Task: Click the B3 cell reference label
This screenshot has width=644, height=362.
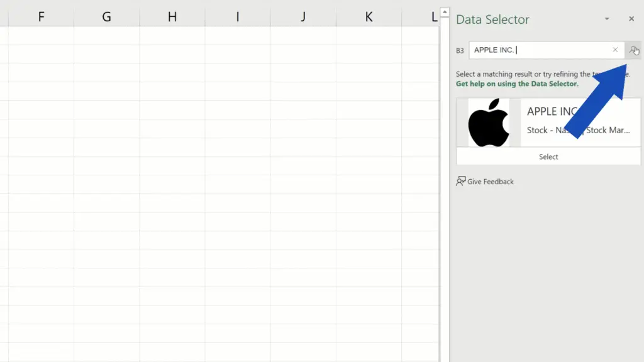Action: (x=460, y=50)
